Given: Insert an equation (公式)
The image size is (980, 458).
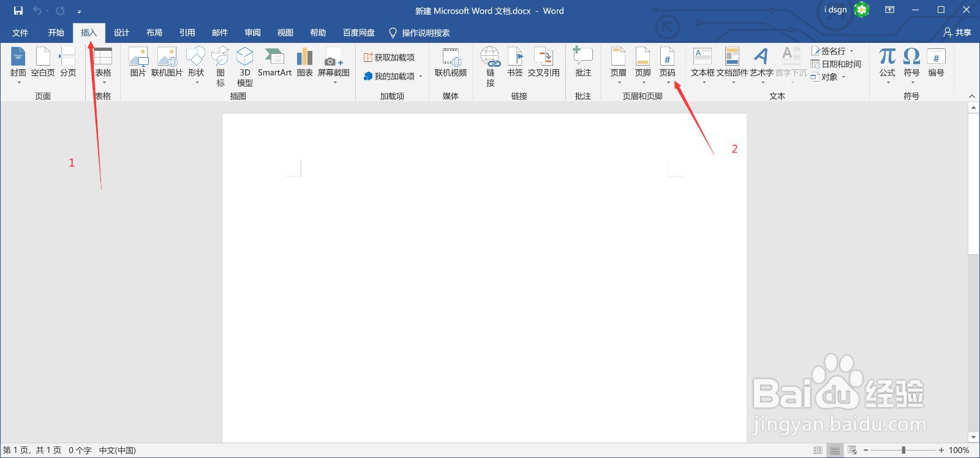Looking at the screenshot, I should 888,65.
